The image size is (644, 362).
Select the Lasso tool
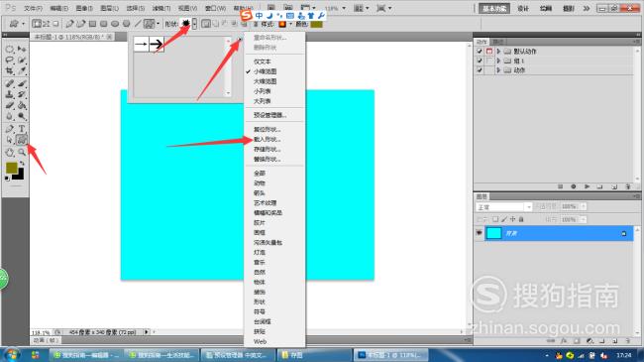(x=9, y=60)
